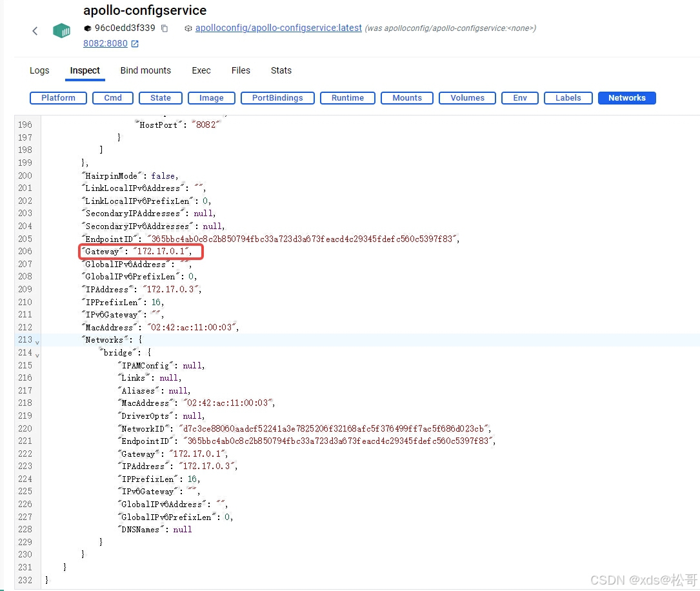
Task: Click the HostPort "8082" value
Action: coord(206,125)
